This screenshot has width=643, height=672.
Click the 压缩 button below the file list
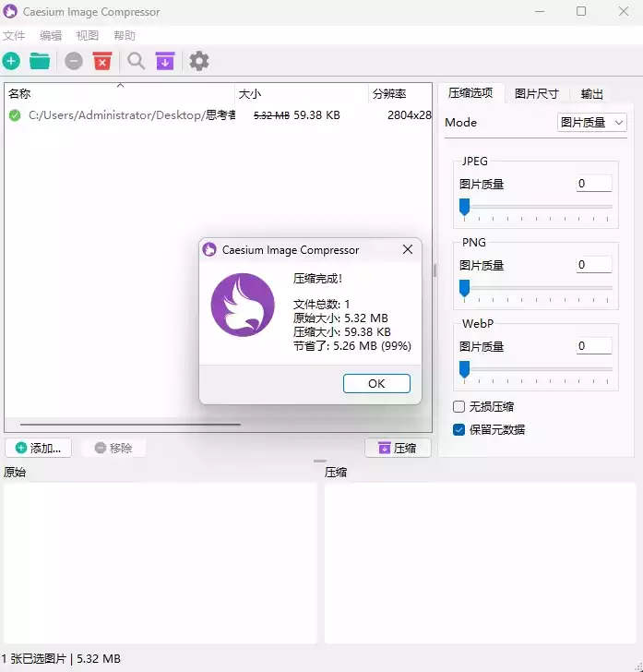(x=398, y=449)
